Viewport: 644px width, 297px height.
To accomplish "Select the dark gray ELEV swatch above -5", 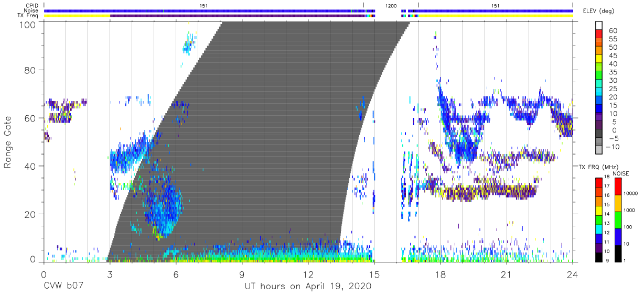I will point(599,134).
